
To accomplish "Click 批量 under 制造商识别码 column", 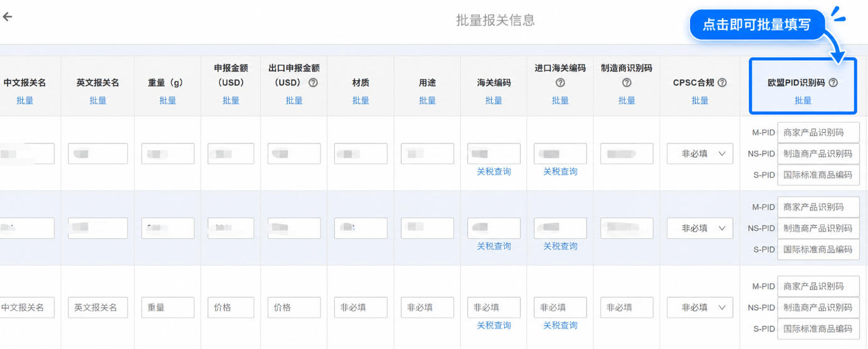I will [x=627, y=100].
